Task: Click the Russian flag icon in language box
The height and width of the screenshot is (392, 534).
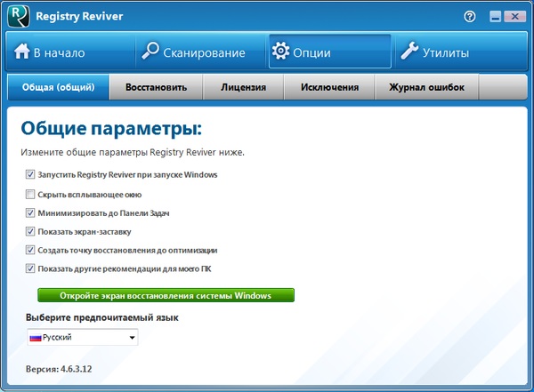Action: coord(36,338)
